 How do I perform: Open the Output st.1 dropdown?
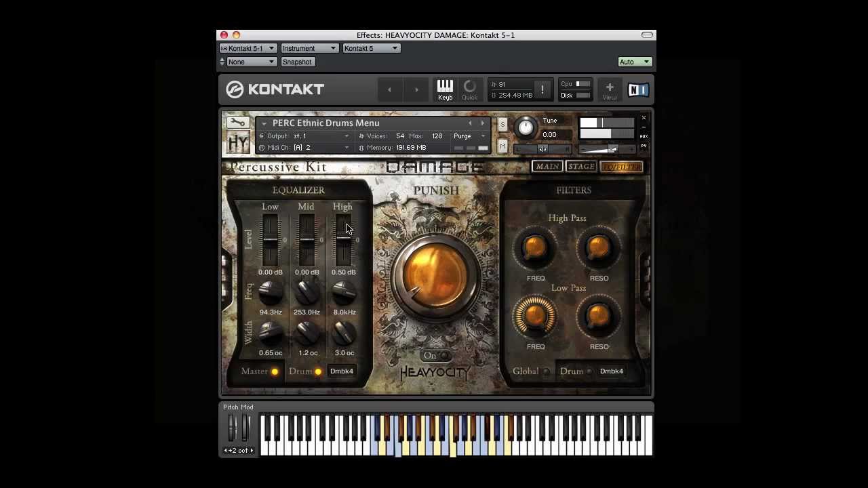point(304,136)
